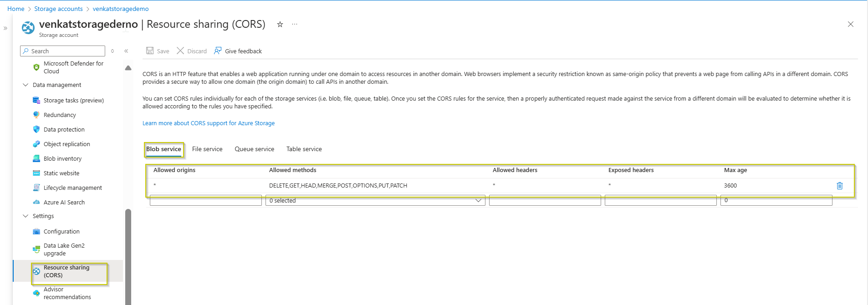The image size is (868, 305).
Task: Collapse the Data management group
Action: click(x=26, y=85)
